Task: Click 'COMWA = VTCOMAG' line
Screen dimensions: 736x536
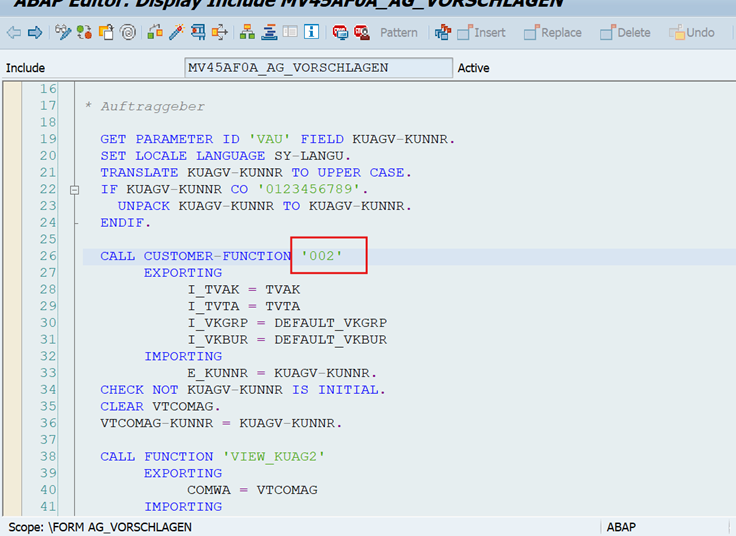Action: point(253,490)
